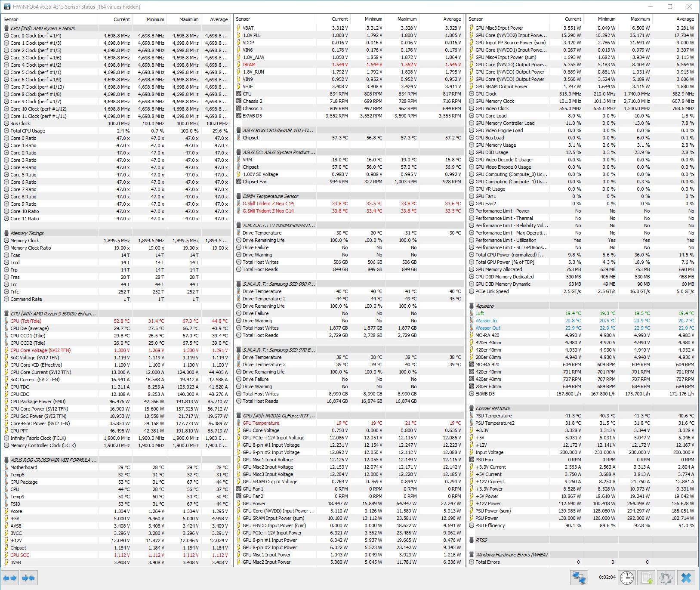This screenshot has height=590, width=700.
Task: Click the fan icon beside EKWB D5 RPM row
Action: [239, 116]
